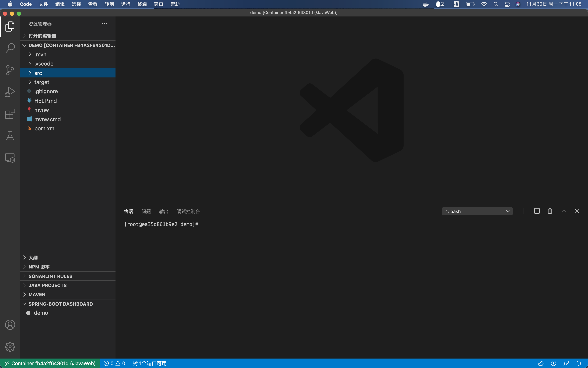Expand the SONARLINT RULES section
The image size is (588, 368).
68,276
